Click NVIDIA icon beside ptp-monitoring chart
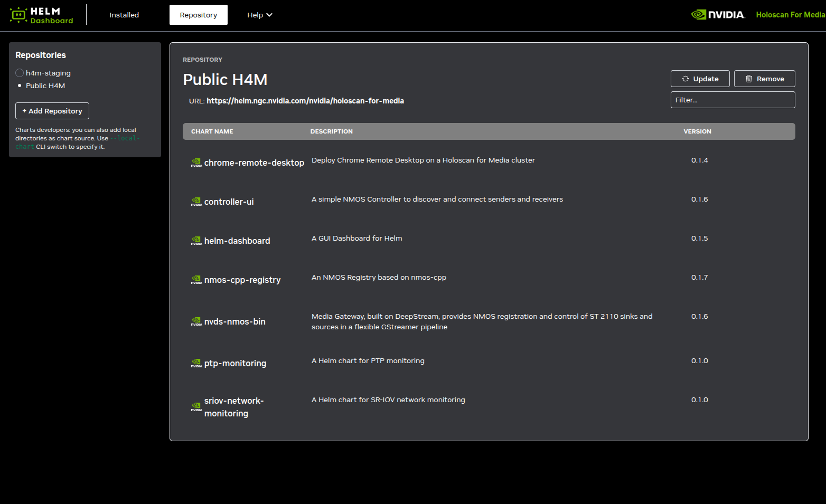This screenshot has height=504, width=826. pyautogui.click(x=196, y=363)
